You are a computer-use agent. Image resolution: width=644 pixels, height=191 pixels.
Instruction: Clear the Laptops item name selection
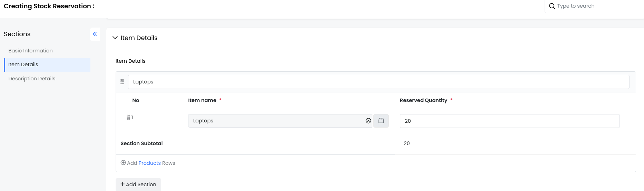pyautogui.click(x=368, y=121)
